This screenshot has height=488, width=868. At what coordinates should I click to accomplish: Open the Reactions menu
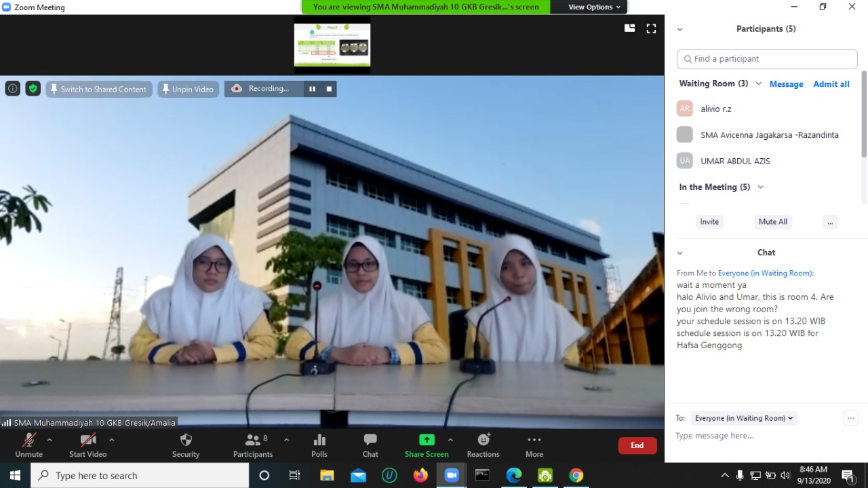(483, 445)
